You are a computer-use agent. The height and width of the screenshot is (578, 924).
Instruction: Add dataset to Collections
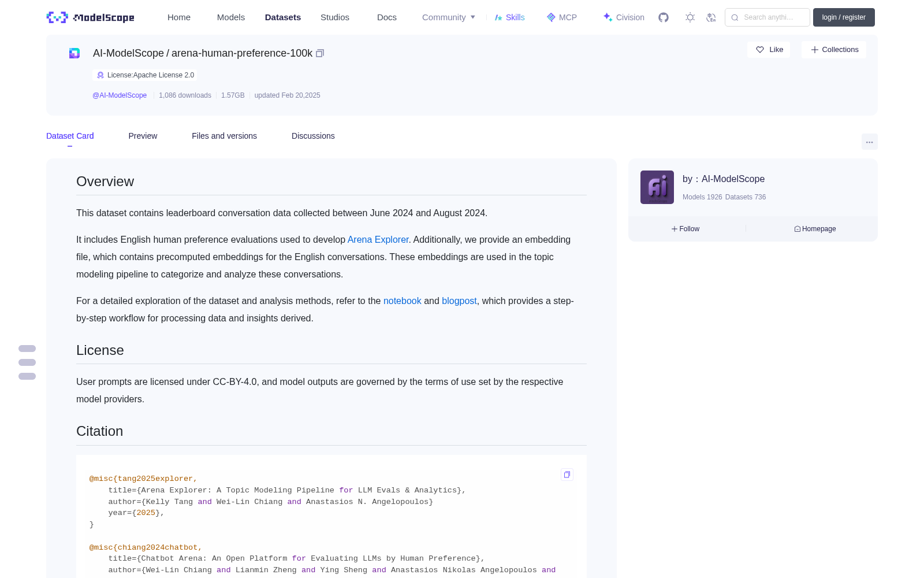[x=834, y=50]
